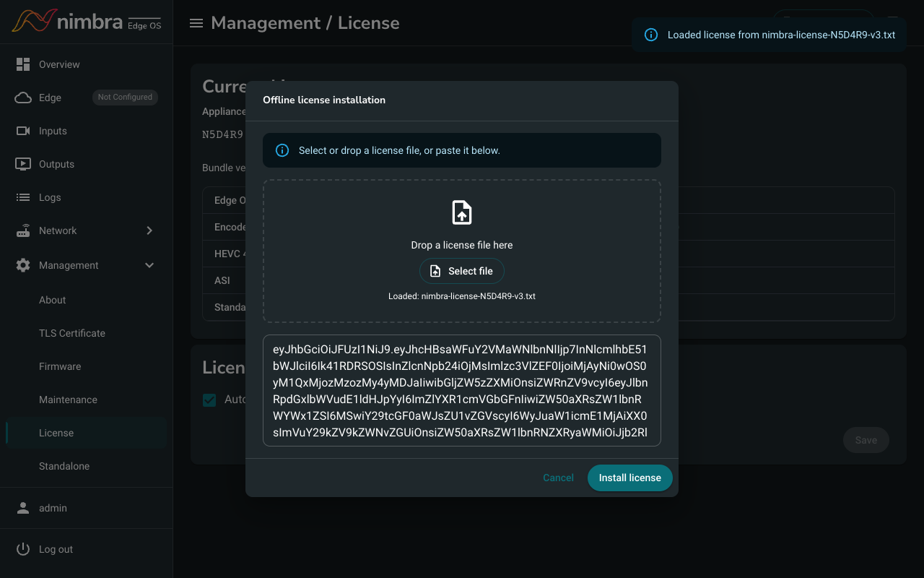Viewport: 924px width, 578px height.
Task: Click the 'Management / License' page heading
Action: coord(305,23)
